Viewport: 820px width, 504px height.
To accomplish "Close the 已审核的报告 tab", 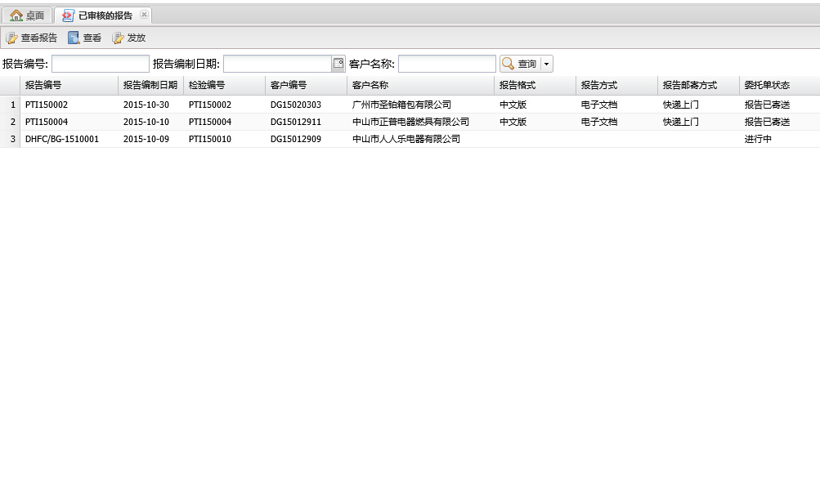I will click(x=144, y=15).
